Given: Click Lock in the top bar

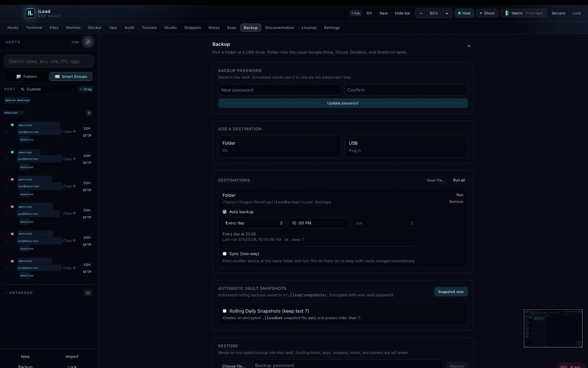Looking at the screenshot, I should click(577, 13).
